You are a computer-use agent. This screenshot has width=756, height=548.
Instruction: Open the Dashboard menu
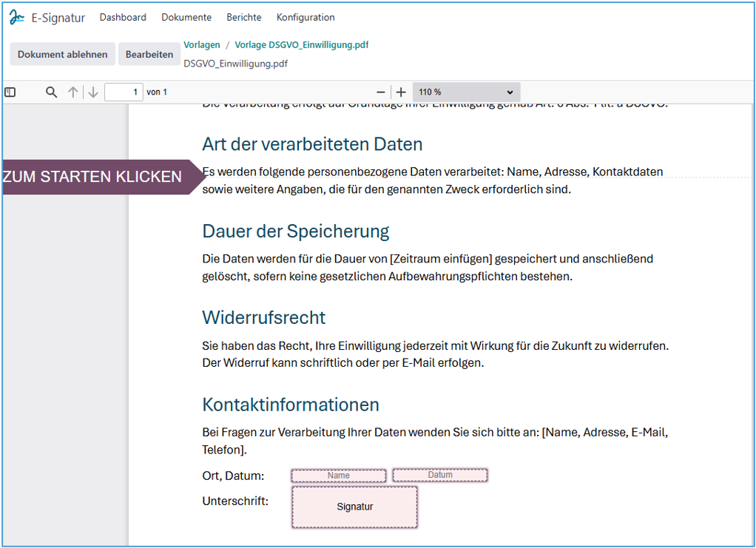click(123, 17)
